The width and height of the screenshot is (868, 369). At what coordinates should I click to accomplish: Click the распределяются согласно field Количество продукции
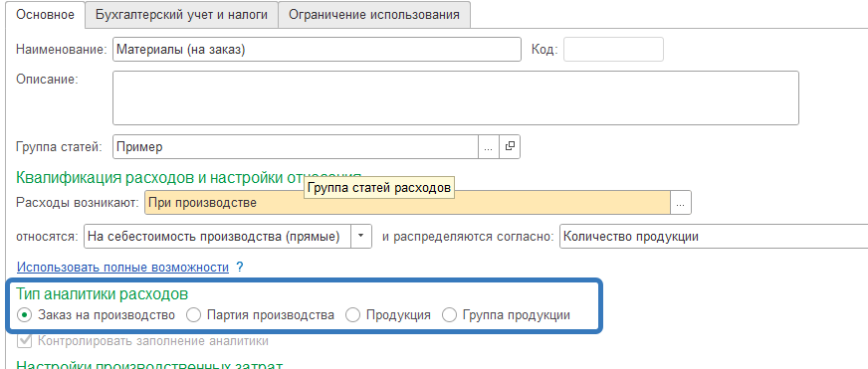714,237
